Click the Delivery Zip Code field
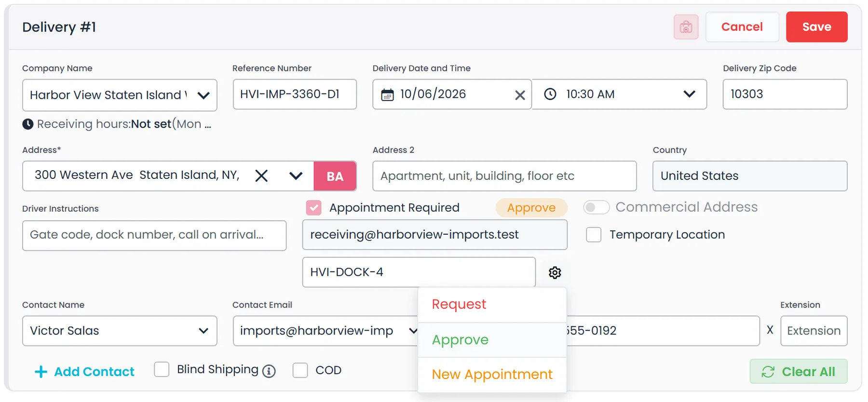Screen dimensions: 868x402 (x=785, y=94)
